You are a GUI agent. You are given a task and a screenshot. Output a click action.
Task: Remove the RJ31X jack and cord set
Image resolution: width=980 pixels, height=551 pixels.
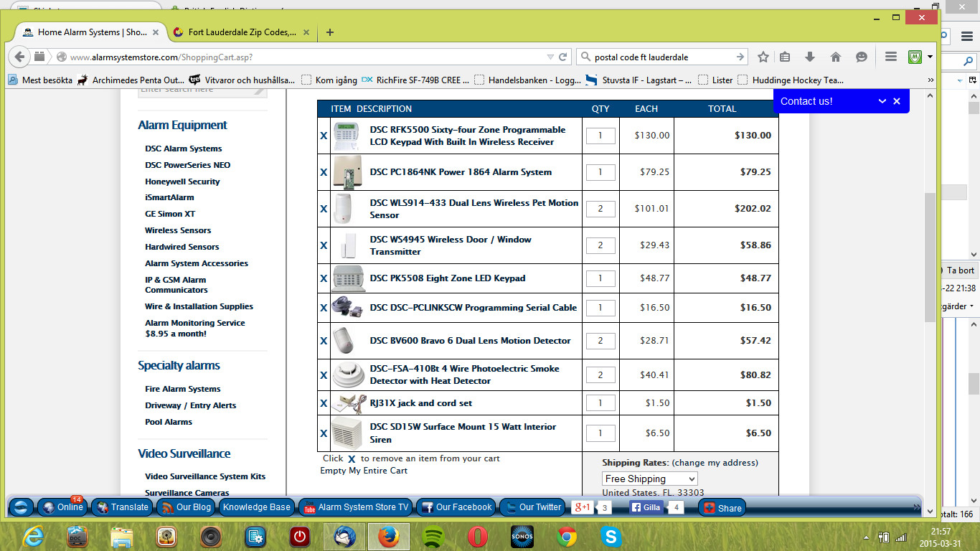click(x=324, y=403)
